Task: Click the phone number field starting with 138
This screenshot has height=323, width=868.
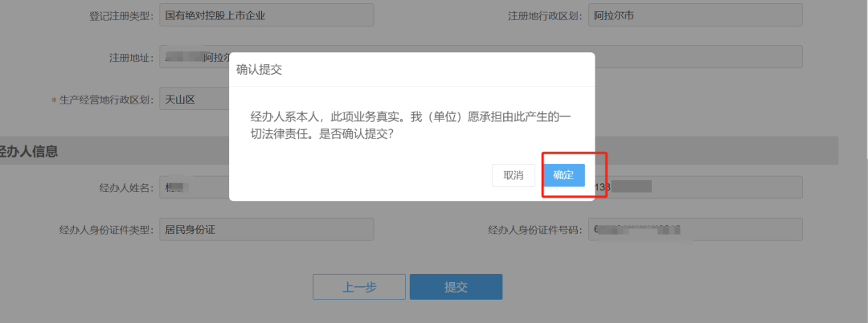Action: [698, 187]
